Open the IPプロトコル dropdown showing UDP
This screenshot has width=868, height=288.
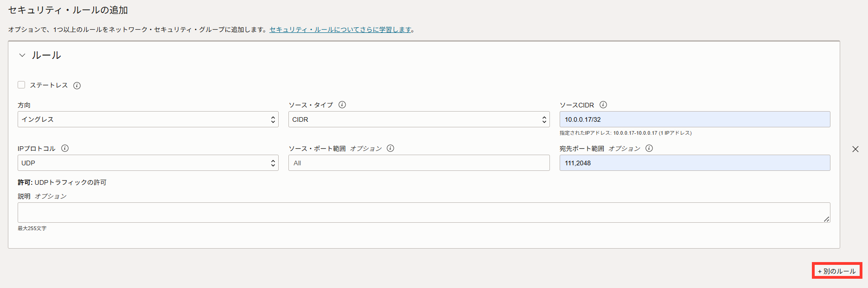pyautogui.click(x=148, y=163)
